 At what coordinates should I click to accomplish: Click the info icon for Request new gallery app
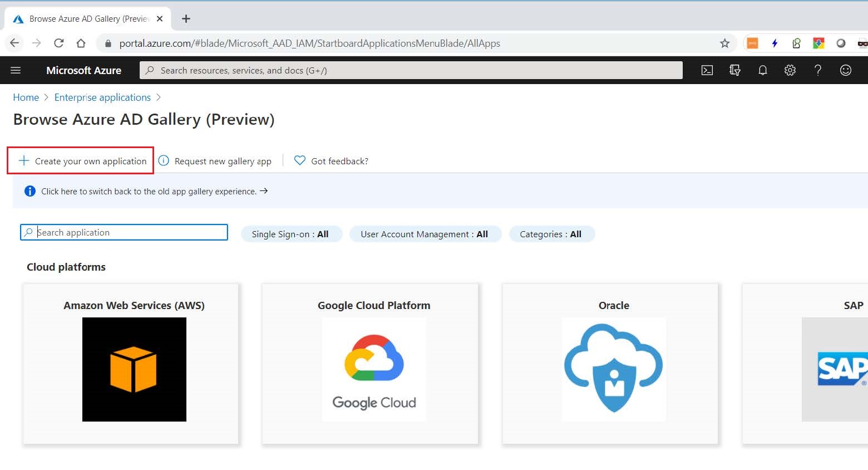point(164,161)
